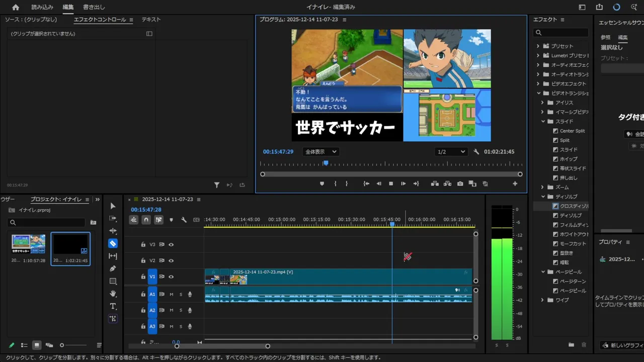The width and height of the screenshot is (644, 362).
Task: Toggle V3 track lock
Action: click(x=143, y=244)
